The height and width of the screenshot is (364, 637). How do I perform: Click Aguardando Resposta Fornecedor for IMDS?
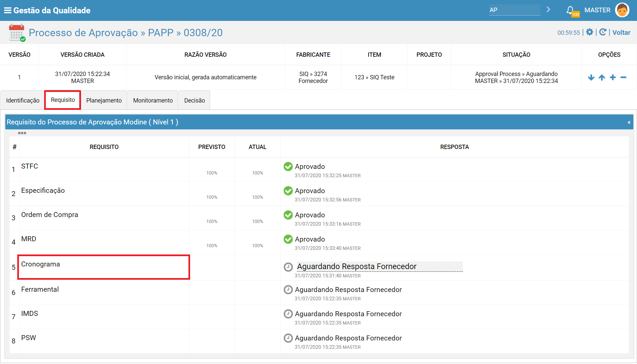point(348,314)
